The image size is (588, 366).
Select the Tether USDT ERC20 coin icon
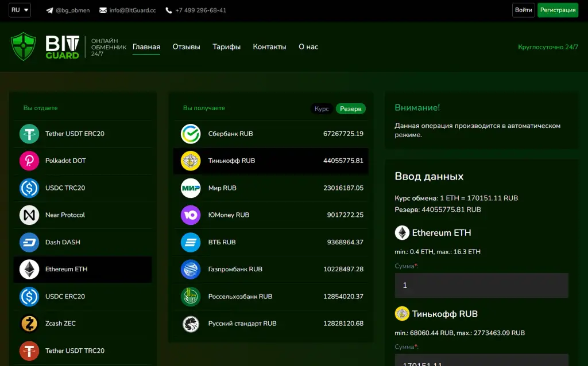click(x=29, y=134)
